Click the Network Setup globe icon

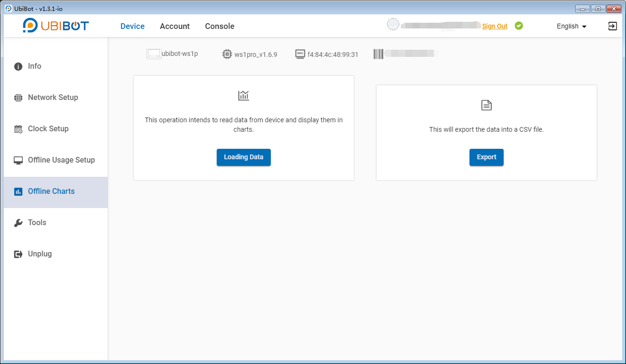click(18, 98)
